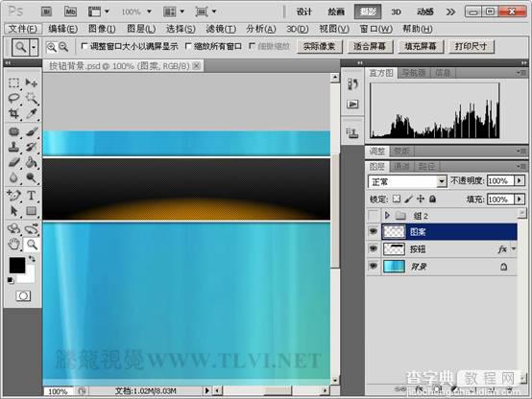Toggle lock position

[x=421, y=199]
